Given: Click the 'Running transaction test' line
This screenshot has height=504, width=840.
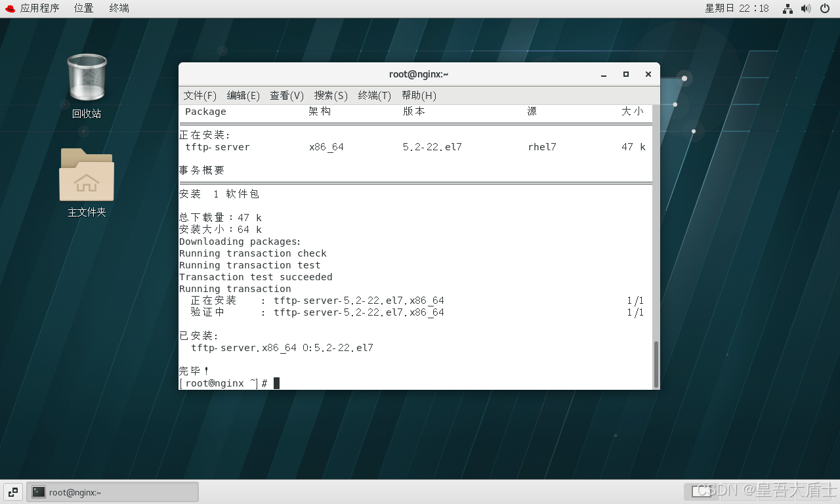Looking at the screenshot, I should 250,265.
